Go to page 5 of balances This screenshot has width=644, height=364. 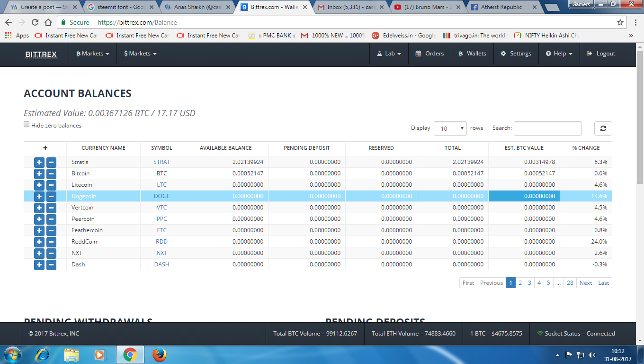point(548,283)
